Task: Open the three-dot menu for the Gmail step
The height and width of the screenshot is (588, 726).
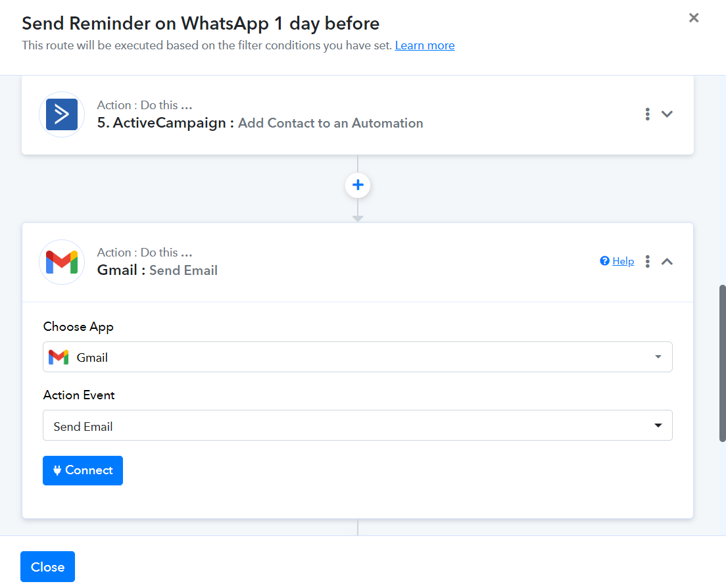Action: 647,262
